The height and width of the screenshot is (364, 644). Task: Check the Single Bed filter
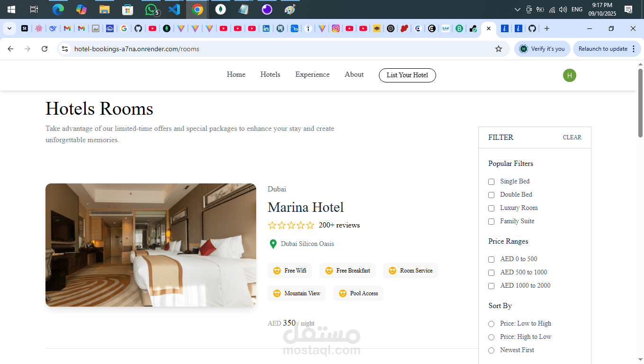(491, 182)
